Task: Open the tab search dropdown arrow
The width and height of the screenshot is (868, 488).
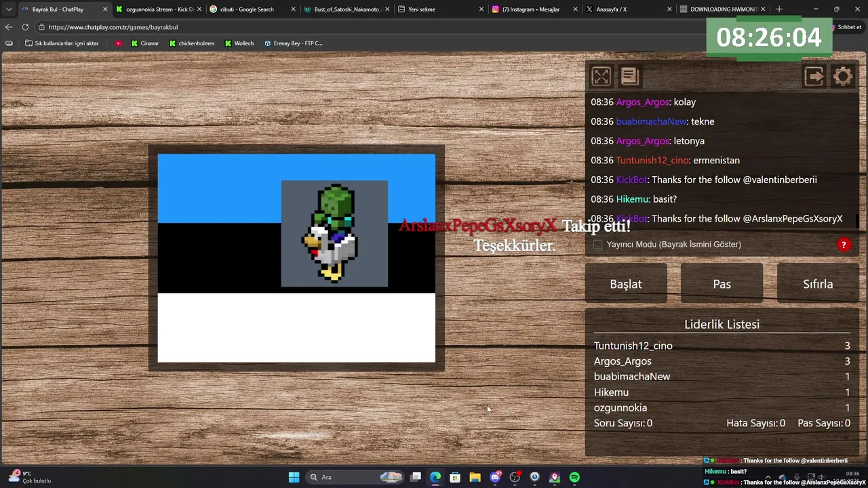Action: (8, 9)
